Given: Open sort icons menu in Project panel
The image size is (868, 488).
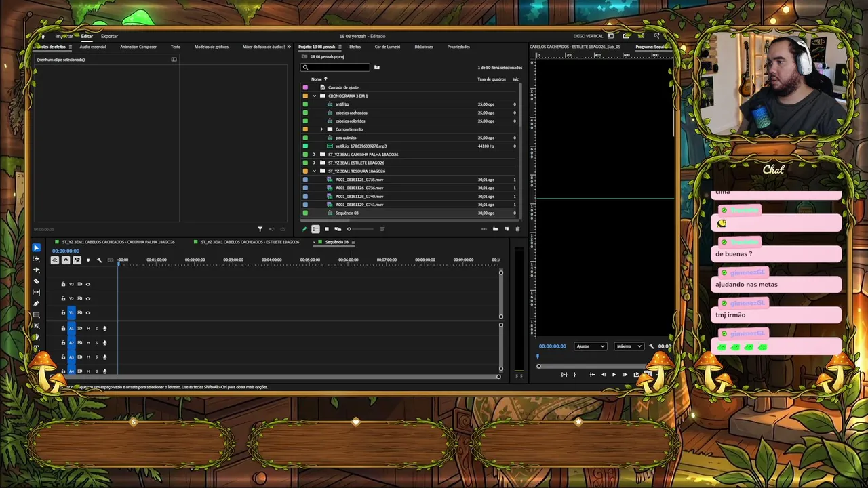Looking at the screenshot, I should click(382, 229).
